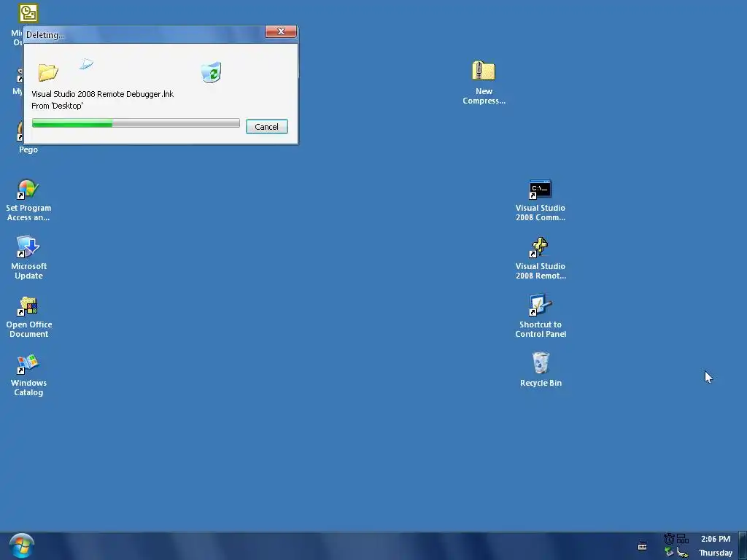Click the recycle bin icon in Deleting dialog
This screenshot has width=747, height=560.
click(211, 72)
